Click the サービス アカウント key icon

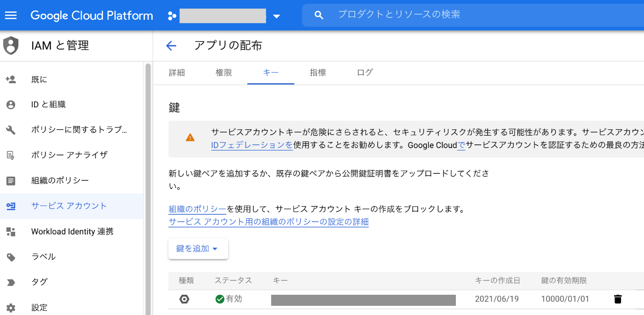click(x=11, y=206)
